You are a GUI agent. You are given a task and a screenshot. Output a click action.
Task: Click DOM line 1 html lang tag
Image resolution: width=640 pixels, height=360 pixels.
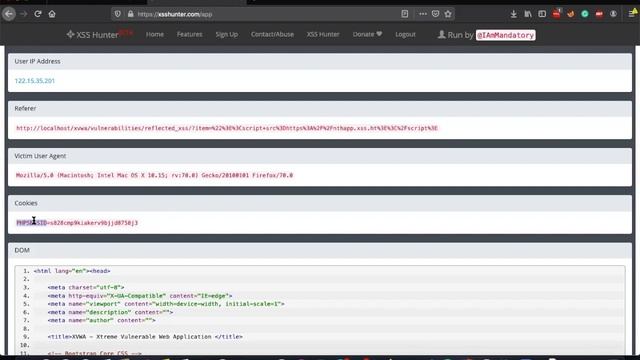(x=72, y=271)
